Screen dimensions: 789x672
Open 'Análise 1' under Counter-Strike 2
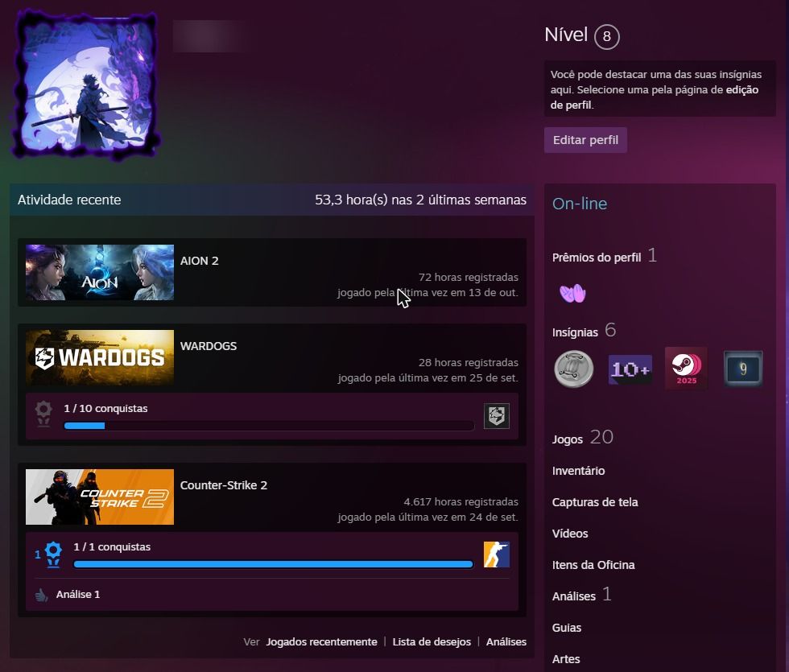78,595
